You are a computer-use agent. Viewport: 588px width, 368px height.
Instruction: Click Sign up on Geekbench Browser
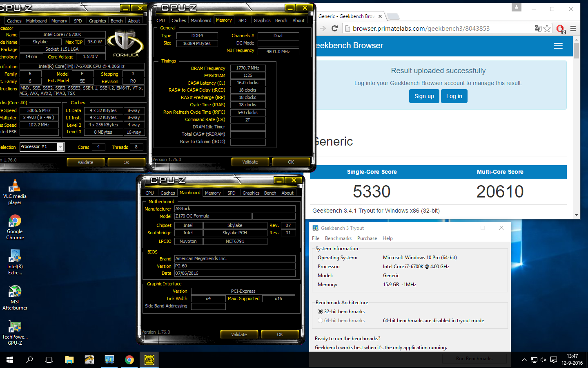coord(424,96)
